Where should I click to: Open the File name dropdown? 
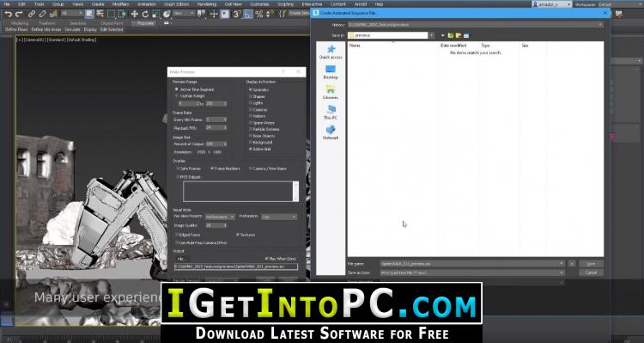click(x=562, y=264)
